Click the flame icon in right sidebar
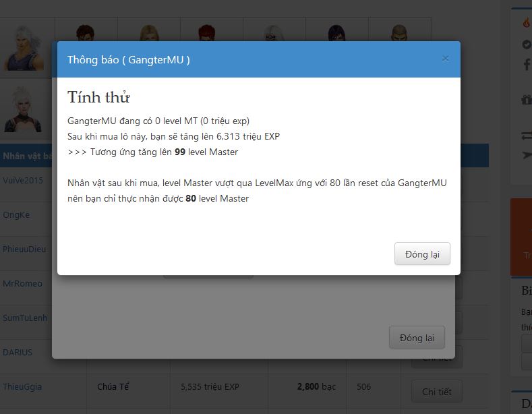 (x=527, y=23)
